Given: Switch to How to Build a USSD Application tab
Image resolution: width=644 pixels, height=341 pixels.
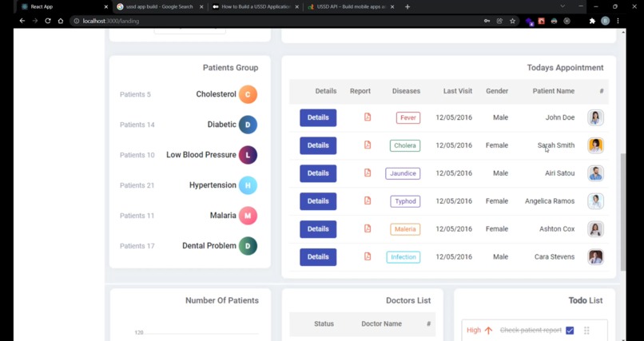Looking at the screenshot, I should 256,6.
